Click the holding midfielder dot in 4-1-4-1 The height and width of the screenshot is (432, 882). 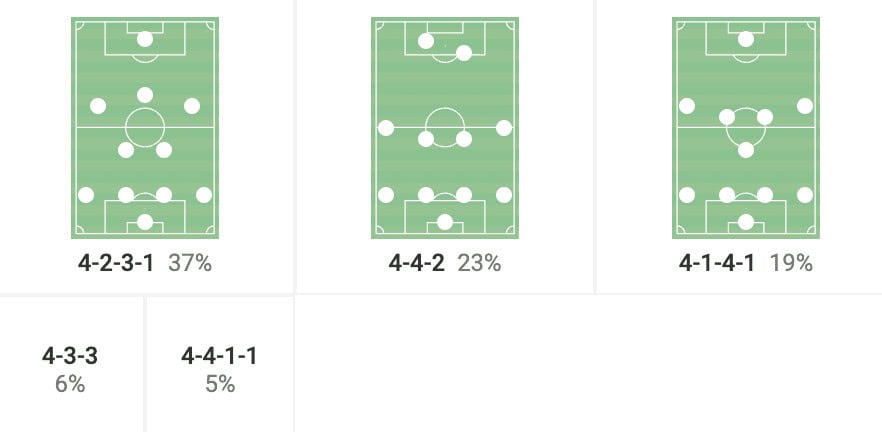(x=745, y=150)
